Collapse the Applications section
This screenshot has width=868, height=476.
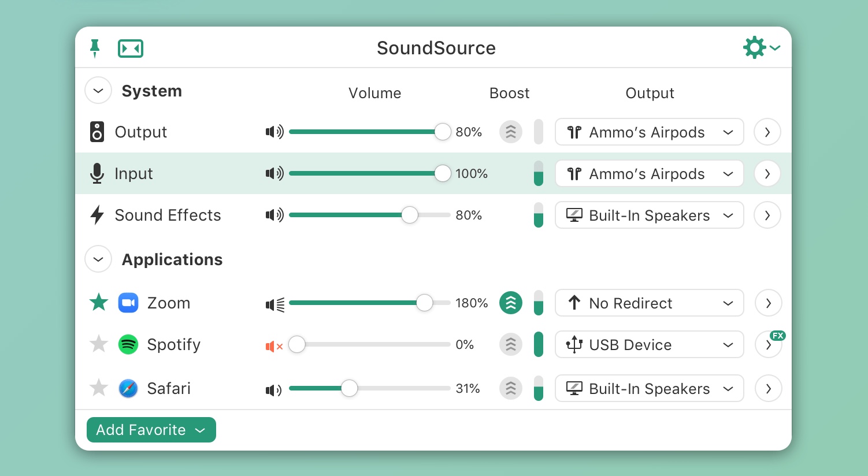[x=98, y=259]
